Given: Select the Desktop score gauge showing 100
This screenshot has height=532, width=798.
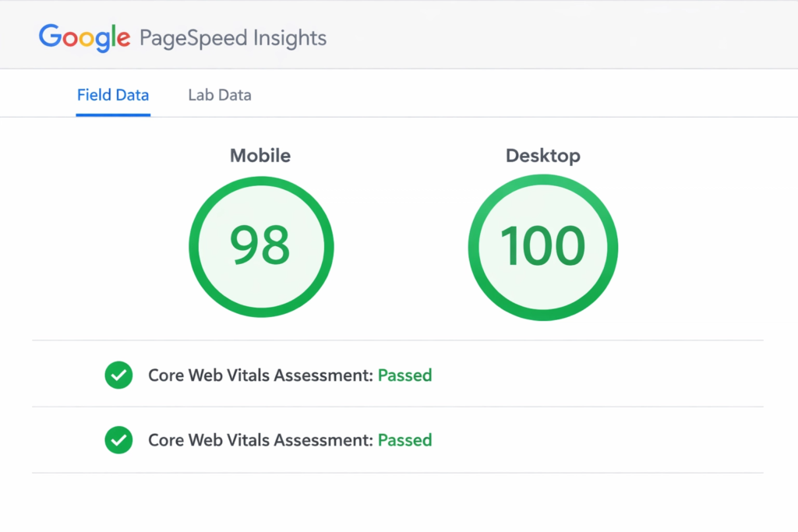Looking at the screenshot, I should (542, 246).
